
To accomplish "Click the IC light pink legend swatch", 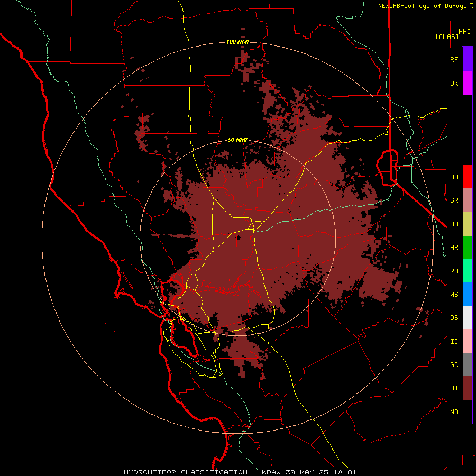I will click(x=467, y=341).
